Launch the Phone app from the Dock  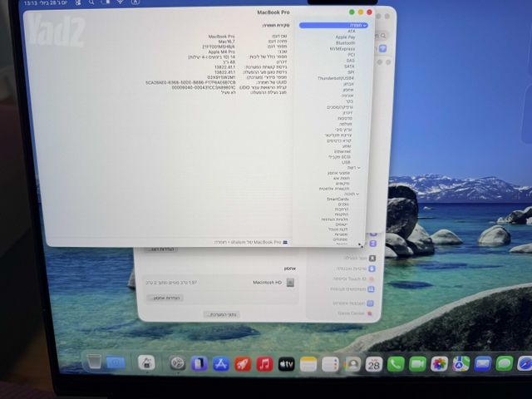(x=396, y=364)
